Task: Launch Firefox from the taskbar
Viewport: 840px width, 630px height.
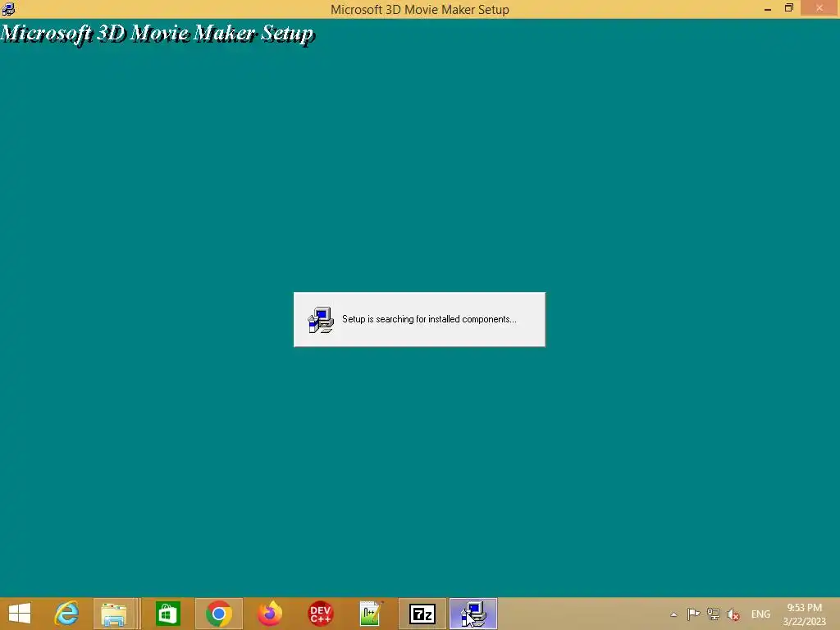Action: point(269,614)
